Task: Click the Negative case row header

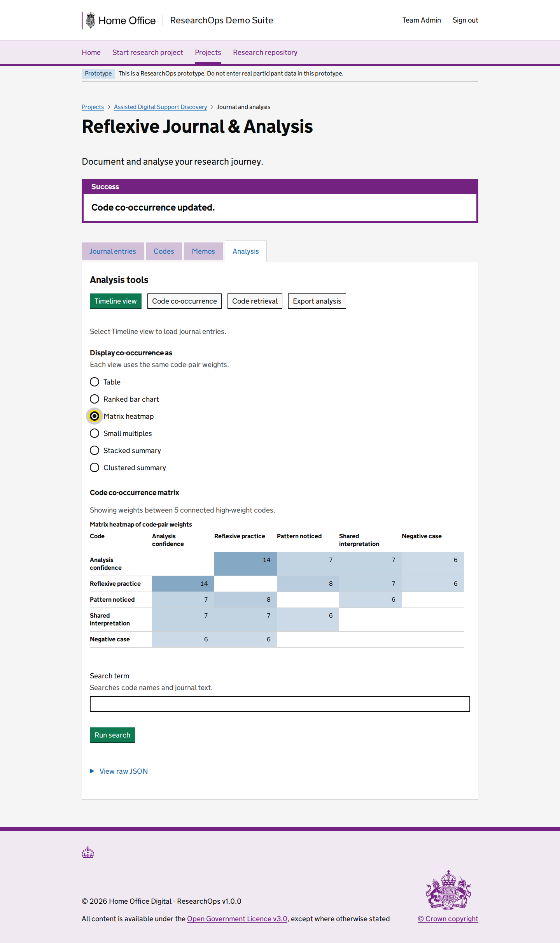Action: click(110, 639)
